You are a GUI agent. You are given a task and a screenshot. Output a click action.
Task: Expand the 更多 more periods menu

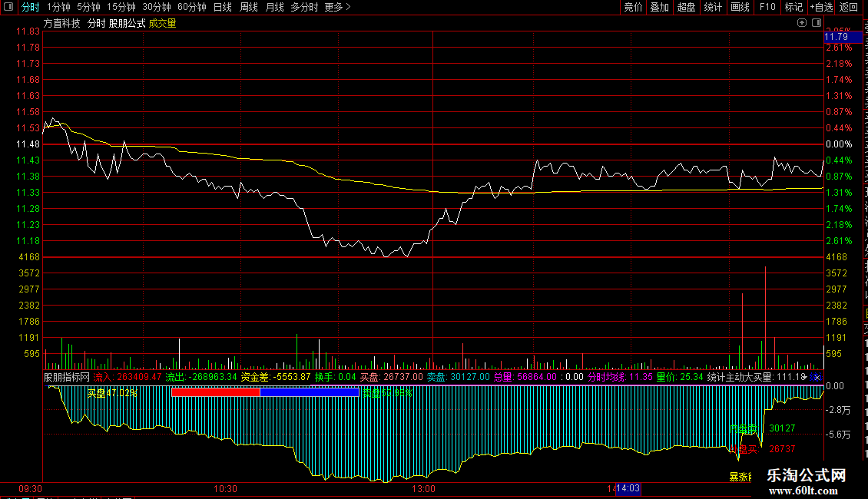[x=337, y=7]
